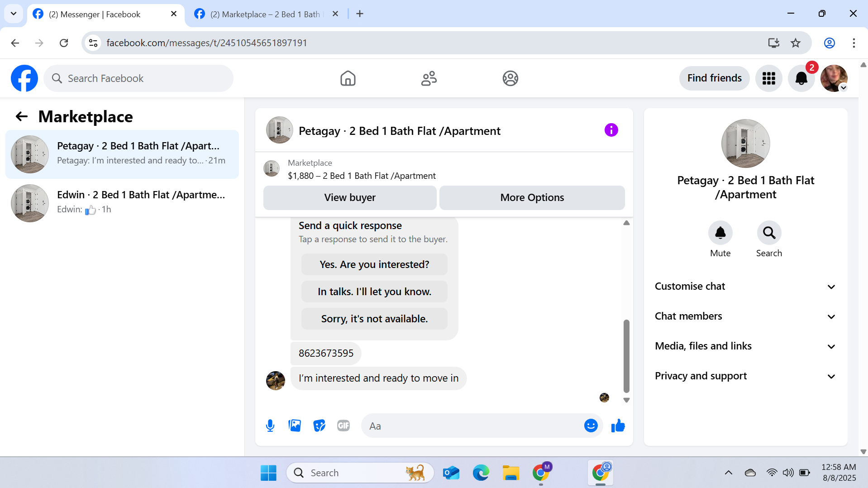Send quick response 'In talks. I'll let you know.'
Image resolution: width=868 pixels, height=488 pixels.
coord(374,292)
